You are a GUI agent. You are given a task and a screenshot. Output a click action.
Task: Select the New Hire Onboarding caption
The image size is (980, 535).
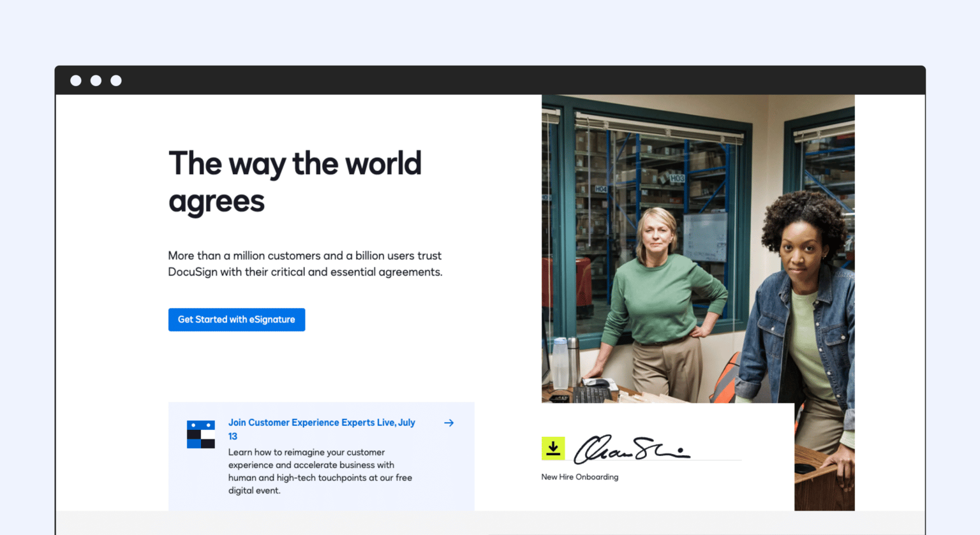click(x=579, y=477)
